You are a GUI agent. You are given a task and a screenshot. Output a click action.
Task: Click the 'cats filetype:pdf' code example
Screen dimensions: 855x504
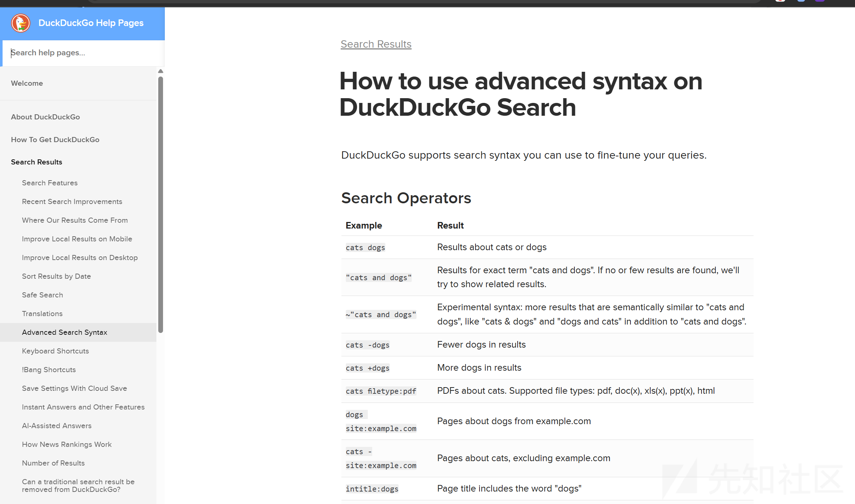pyautogui.click(x=381, y=391)
